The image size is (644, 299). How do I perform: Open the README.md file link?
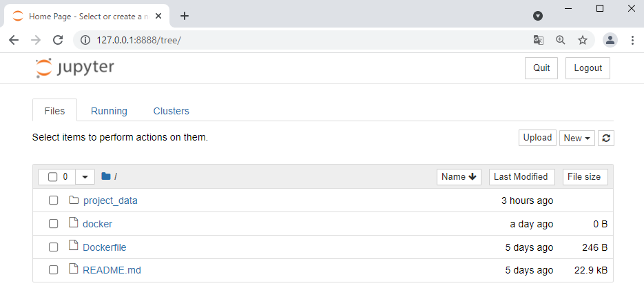pyautogui.click(x=112, y=270)
